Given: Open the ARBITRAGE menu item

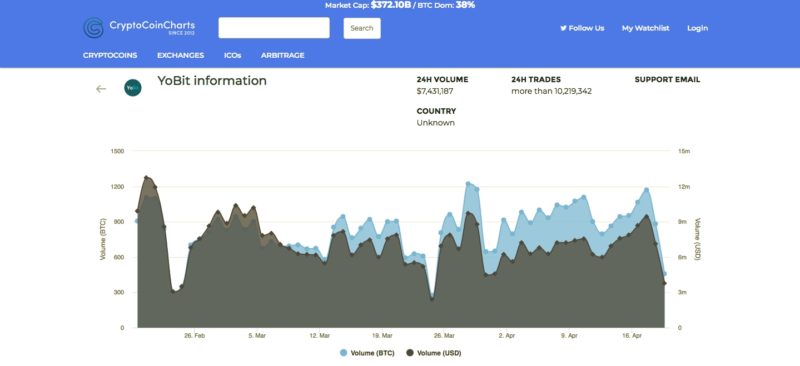Looking at the screenshot, I should [283, 55].
